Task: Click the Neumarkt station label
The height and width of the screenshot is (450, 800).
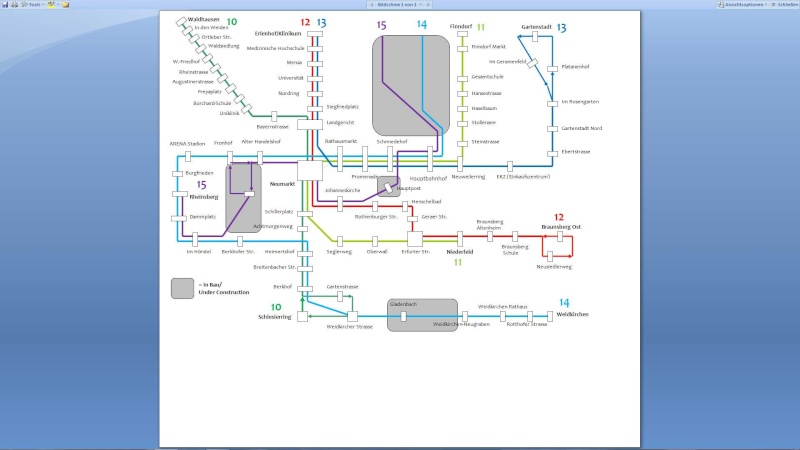Action: click(282, 184)
